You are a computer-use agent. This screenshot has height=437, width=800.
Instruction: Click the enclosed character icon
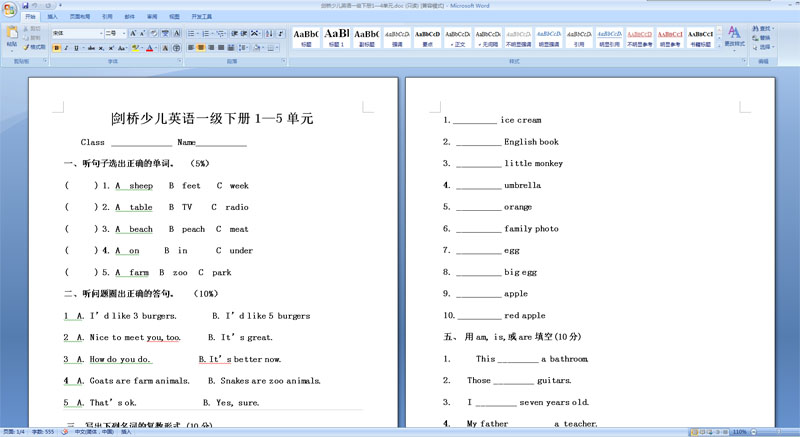[x=176, y=48]
